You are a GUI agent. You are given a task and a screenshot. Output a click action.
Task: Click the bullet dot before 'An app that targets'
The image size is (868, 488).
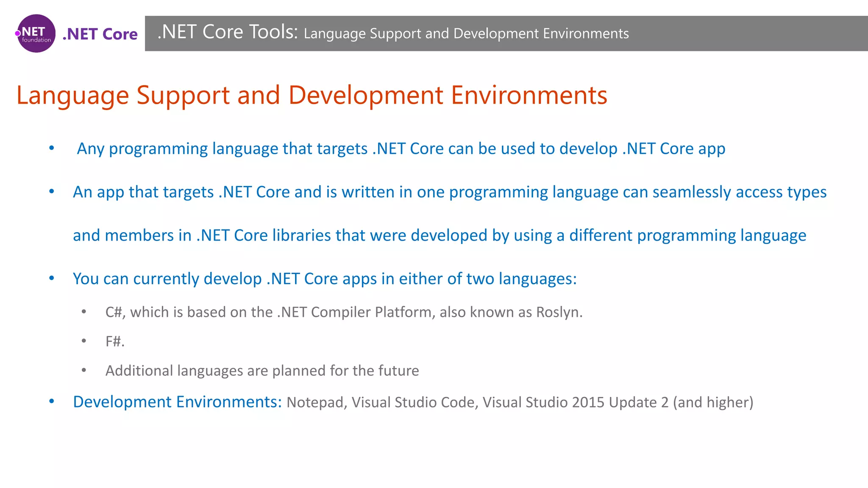(x=52, y=191)
